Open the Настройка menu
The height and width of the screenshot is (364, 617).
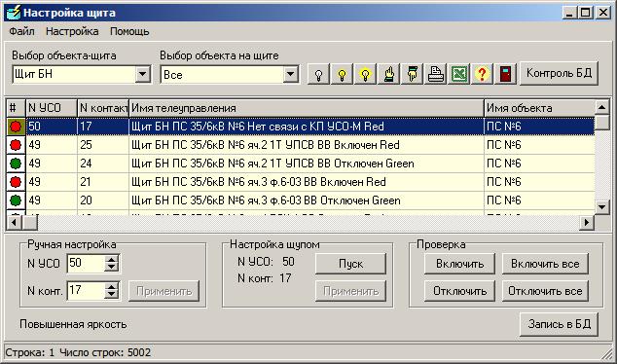click(72, 31)
